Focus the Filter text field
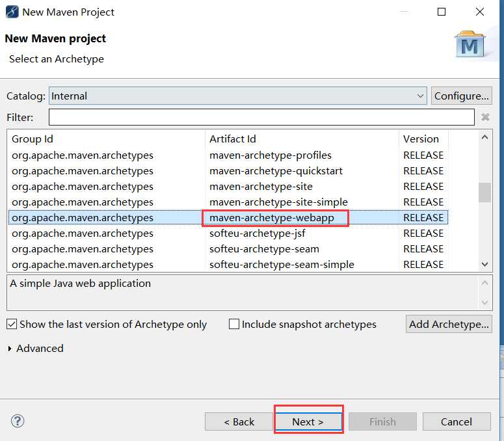Screen dimensions: 504x441 [261, 117]
